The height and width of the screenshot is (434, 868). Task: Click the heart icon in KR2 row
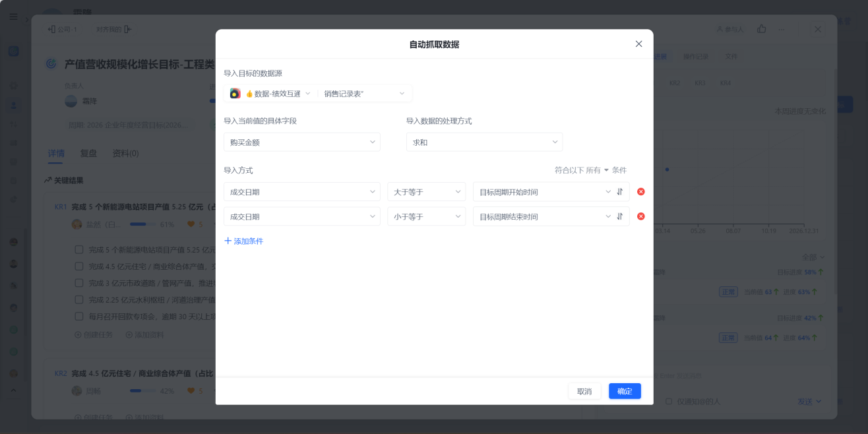pyautogui.click(x=191, y=391)
